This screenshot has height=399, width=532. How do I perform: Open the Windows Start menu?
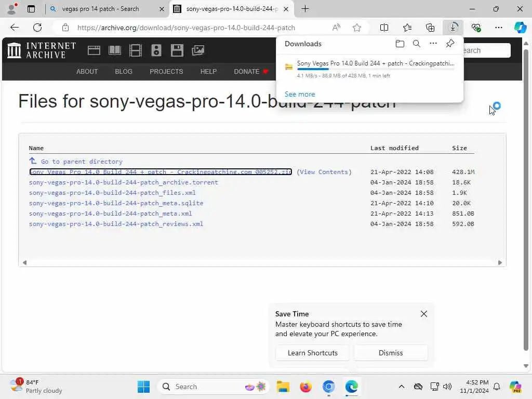143,387
